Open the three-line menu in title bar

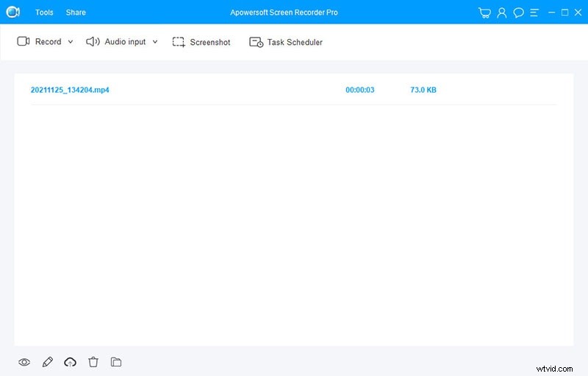tap(535, 13)
